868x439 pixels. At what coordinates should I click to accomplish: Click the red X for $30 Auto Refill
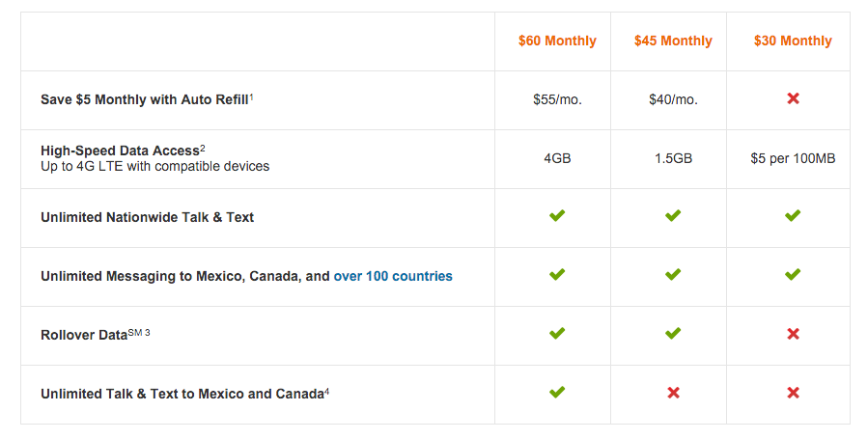coord(793,98)
